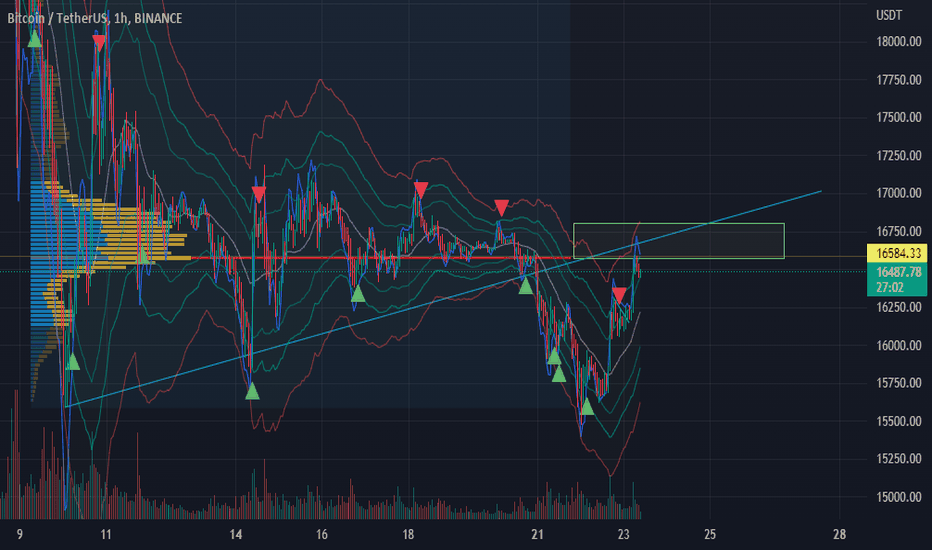Click the 15750.00 price axis label
This screenshot has height=550, width=932.
click(x=899, y=383)
